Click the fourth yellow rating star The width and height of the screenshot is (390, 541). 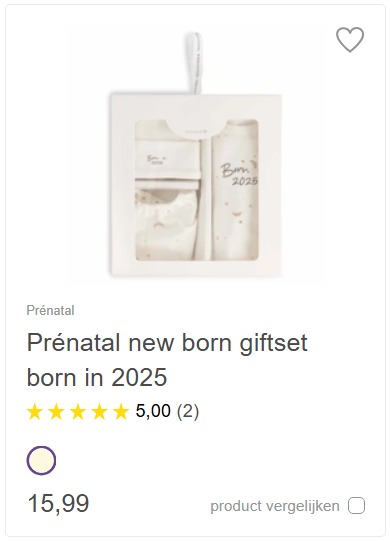click(x=99, y=412)
